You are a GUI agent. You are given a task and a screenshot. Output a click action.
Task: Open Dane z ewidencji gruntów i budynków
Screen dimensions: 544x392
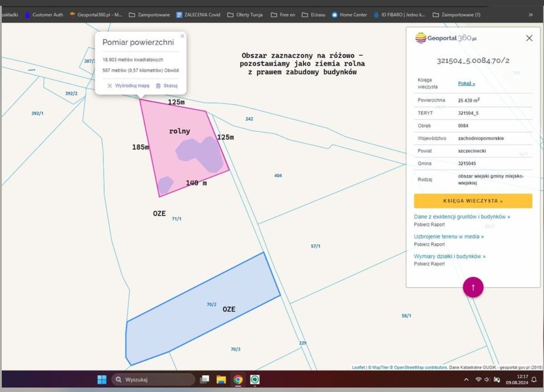point(462,217)
